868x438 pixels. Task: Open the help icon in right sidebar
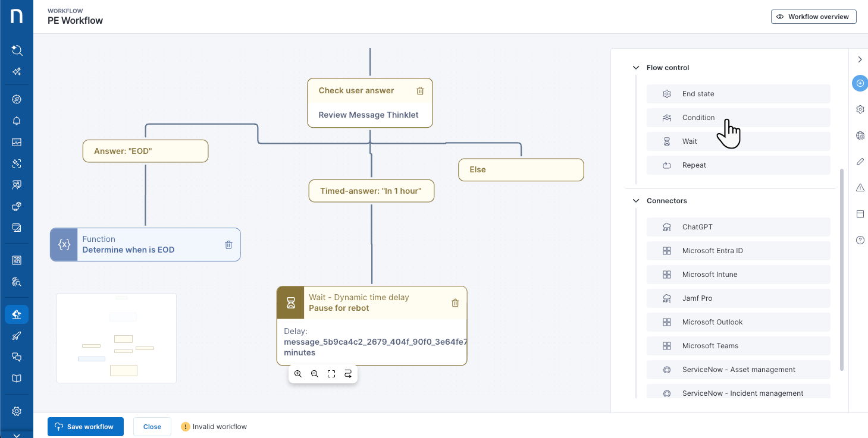tap(860, 240)
